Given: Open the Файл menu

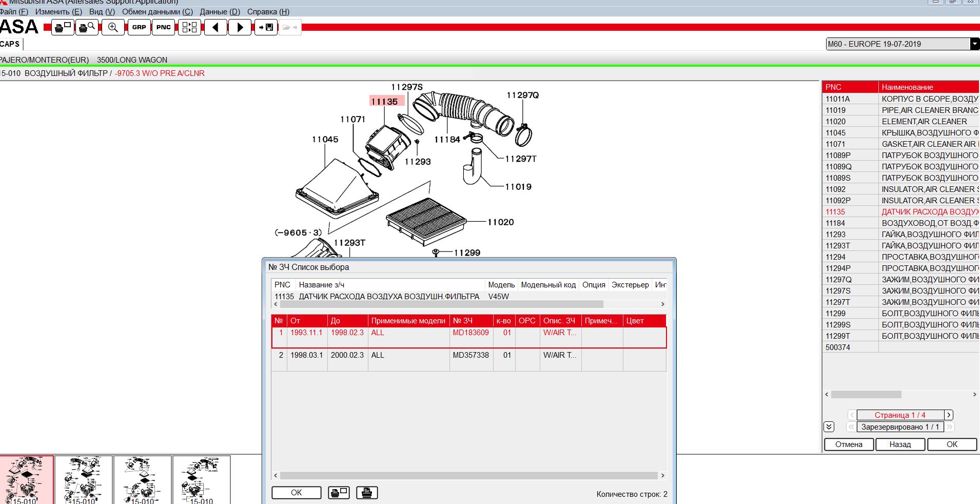Looking at the screenshot, I should point(14,11).
